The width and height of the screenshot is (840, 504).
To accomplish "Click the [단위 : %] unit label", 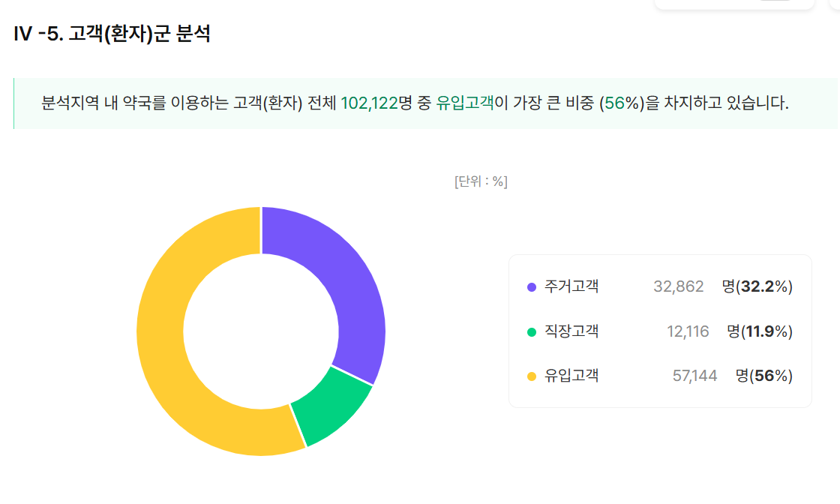I will 481,181.
